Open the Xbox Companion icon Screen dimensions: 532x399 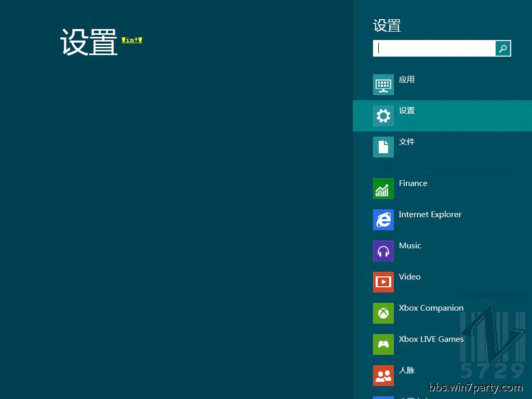tap(383, 313)
